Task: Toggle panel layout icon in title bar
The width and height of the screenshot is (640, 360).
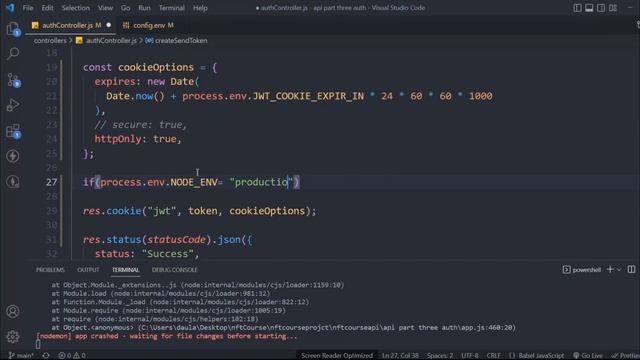Action: (589, 8)
